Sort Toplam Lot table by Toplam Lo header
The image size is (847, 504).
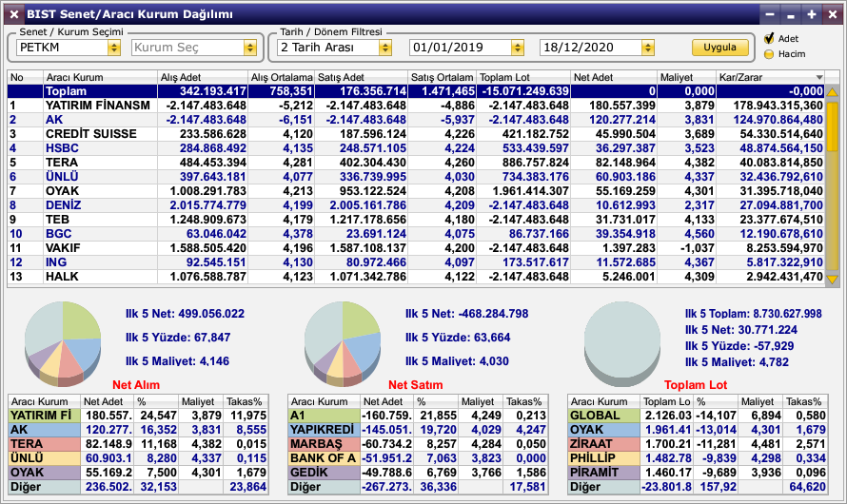click(666, 401)
